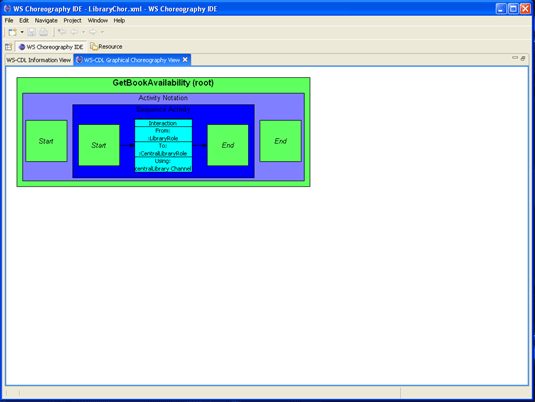Click the New wizard toolbar icon
535x402 pixels.
click(13, 32)
